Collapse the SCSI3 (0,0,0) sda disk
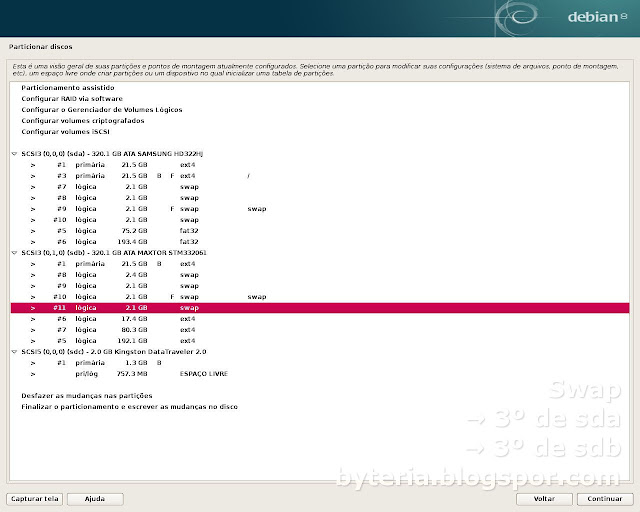Screen dimensions: 640x512 (x=14, y=154)
